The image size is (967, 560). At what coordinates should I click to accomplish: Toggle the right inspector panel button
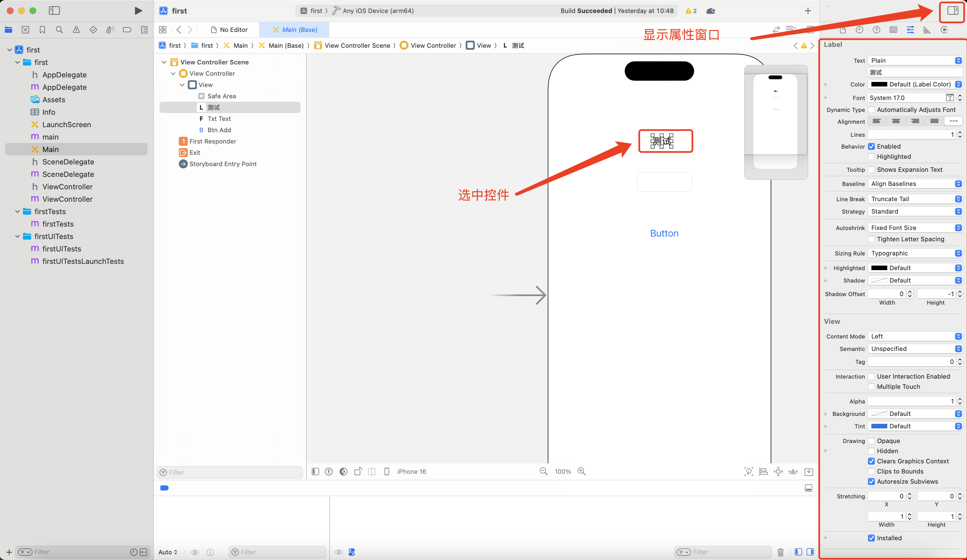pyautogui.click(x=952, y=11)
